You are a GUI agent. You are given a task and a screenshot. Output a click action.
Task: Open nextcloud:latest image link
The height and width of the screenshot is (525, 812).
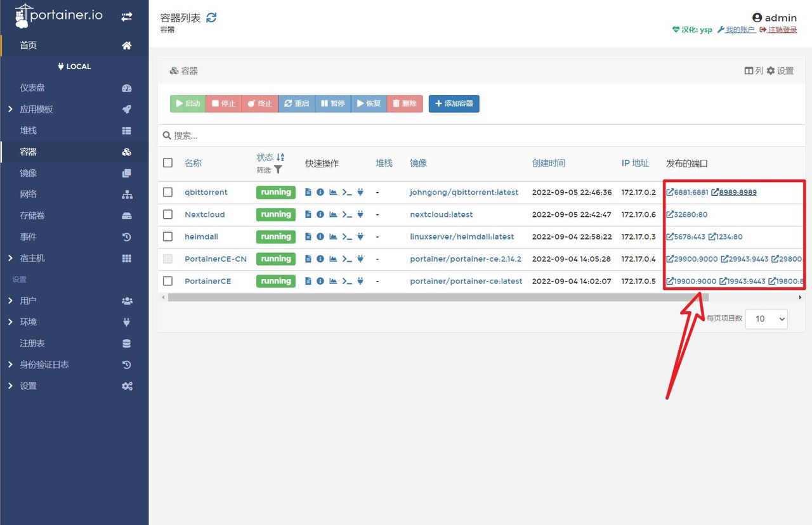click(x=442, y=214)
